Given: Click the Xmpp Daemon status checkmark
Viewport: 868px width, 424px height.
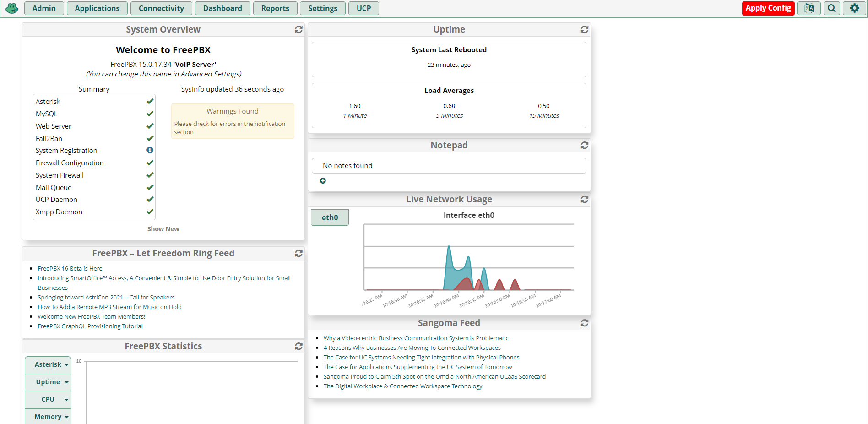Looking at the screenshot, I should 150,212.
